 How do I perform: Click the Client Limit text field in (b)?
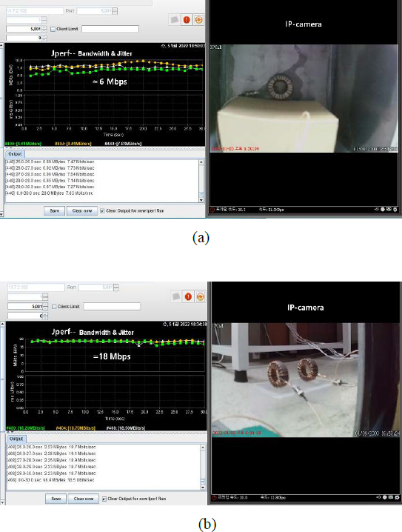(x=112, y=306)
